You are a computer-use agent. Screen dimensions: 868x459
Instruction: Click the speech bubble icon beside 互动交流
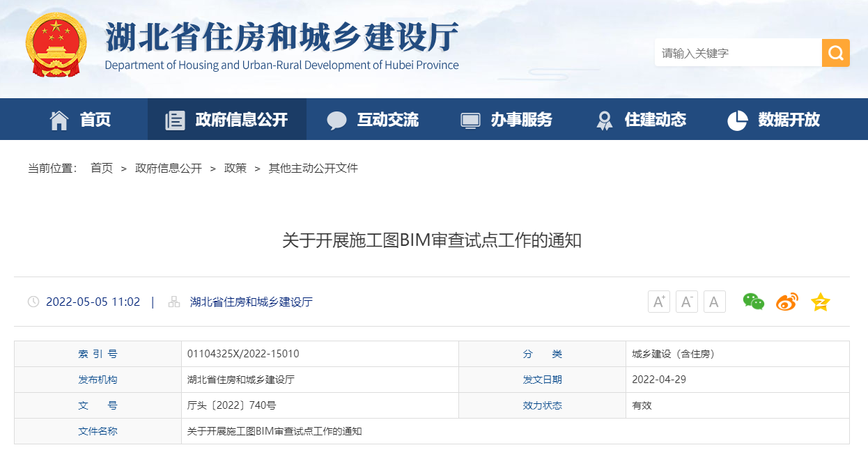(336, 120)
